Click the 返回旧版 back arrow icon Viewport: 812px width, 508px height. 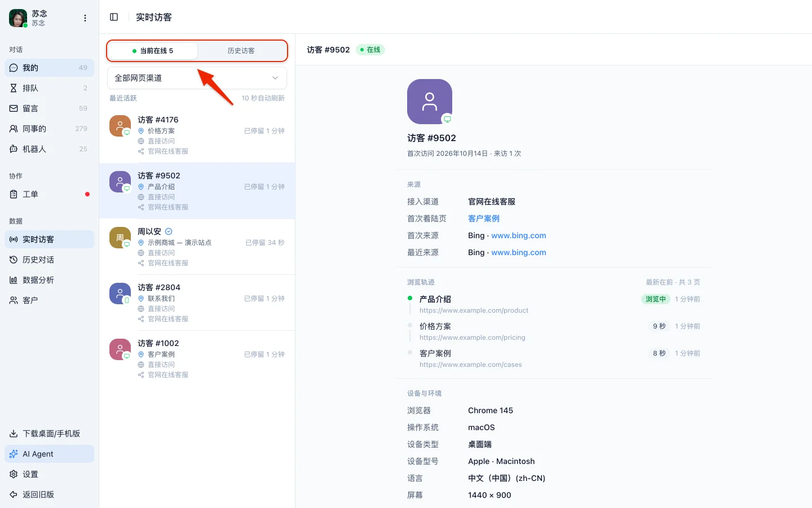(14, 494)
